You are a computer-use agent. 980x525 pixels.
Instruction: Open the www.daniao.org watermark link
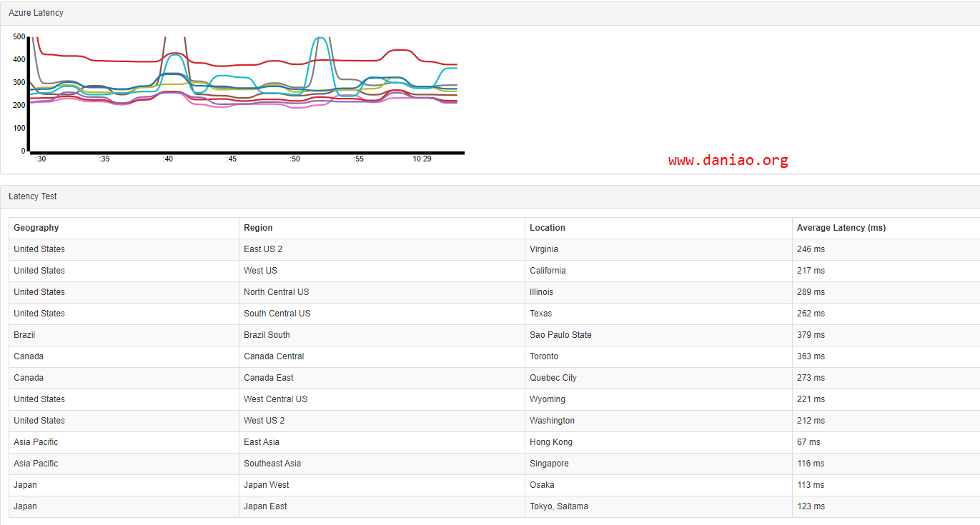728,160
